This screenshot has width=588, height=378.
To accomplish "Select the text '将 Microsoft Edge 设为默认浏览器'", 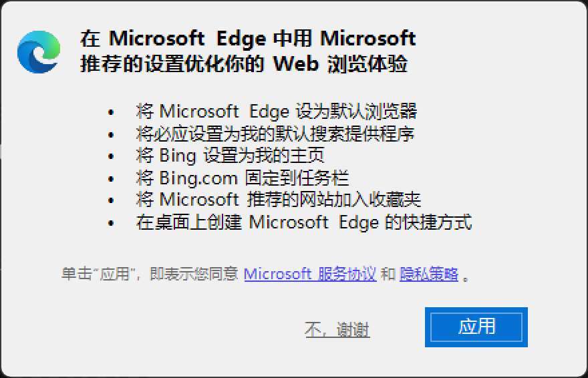I will pyautogui.click(x=277, y=111).
